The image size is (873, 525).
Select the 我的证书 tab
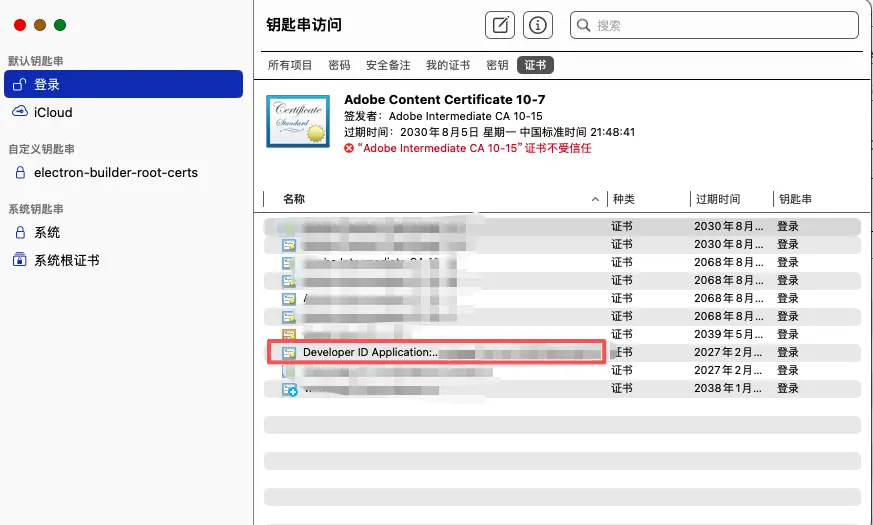coord(448,65)
